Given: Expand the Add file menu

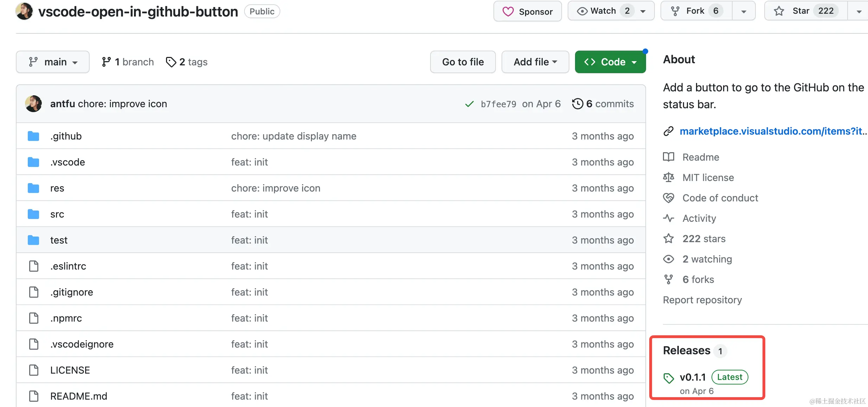Looking at the screenshot, I should click(535, 62).
